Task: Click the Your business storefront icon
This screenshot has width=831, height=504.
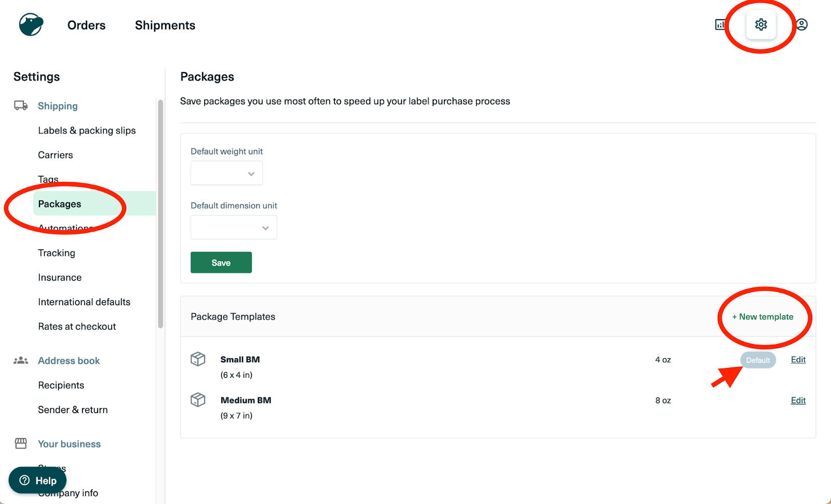Action: [x=21, y=444]
